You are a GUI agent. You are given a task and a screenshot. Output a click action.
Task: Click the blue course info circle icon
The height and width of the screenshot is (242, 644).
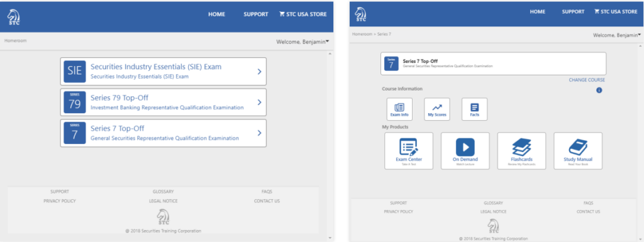point(599,90)
